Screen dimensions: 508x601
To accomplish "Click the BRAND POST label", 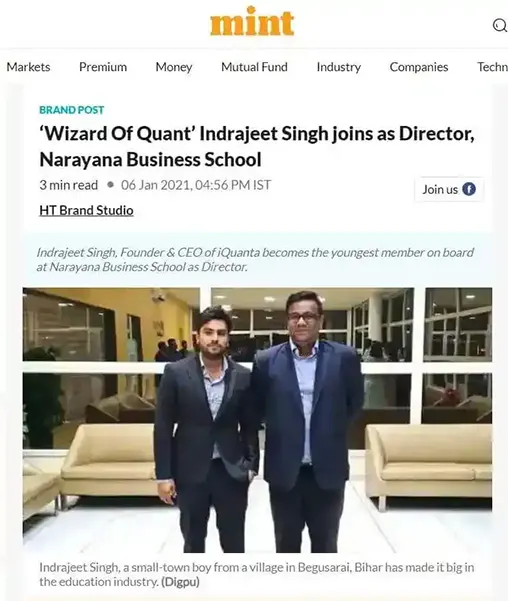I will click(x=72, y=110).
